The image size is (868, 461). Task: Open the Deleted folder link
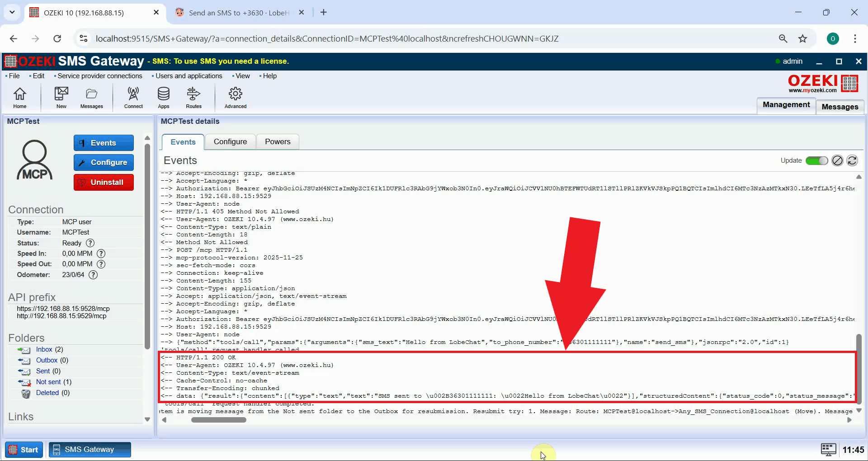(47, 393)
